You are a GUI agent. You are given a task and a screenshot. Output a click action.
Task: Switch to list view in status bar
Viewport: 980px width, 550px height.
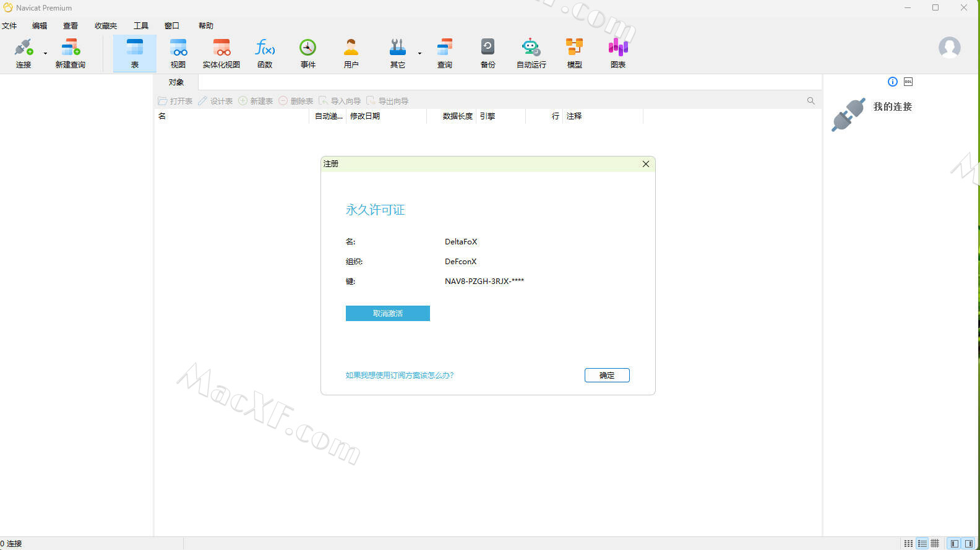coord(922,543)
